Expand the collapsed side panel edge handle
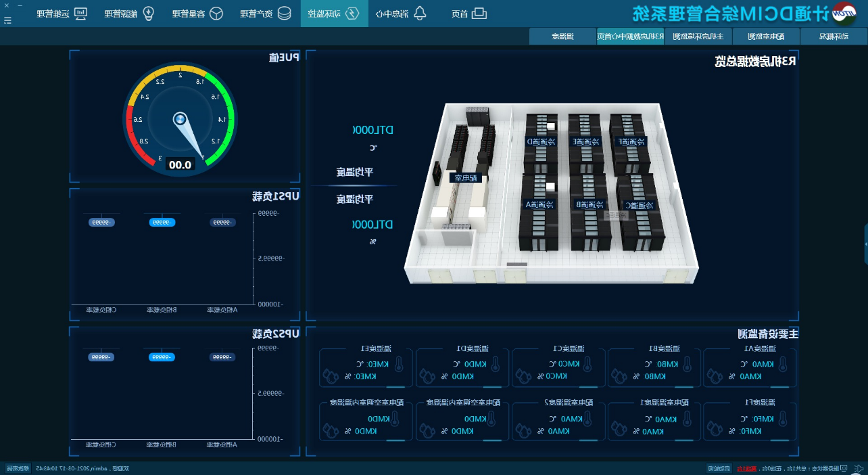Image resolution: width=868 pixels, height=475 pixels. pos(865,244)
